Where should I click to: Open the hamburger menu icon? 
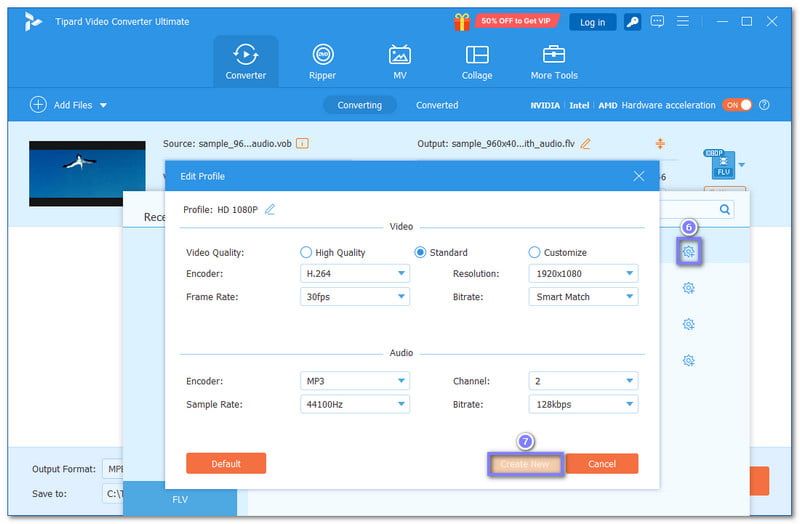pyautogui.click(x=682, y=21)
